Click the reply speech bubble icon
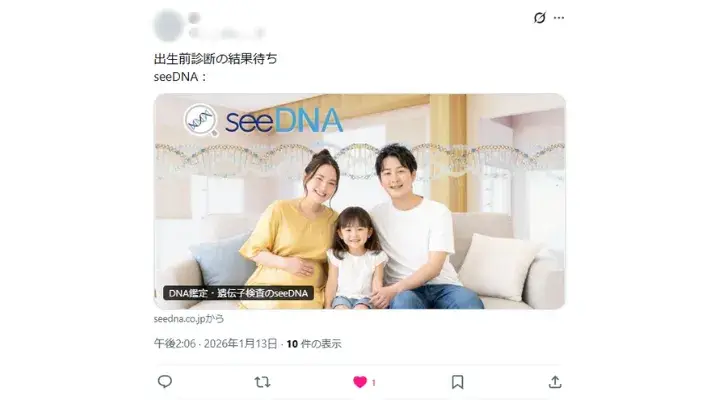This screenshot has height=400, width=720. coord(165,382)
